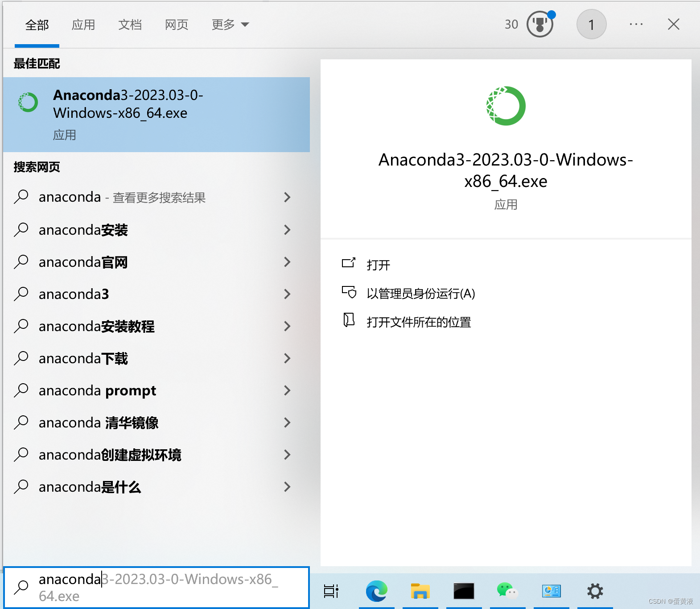The image size is (700, 609).
Task: Click preview title Anaconda3-2023.03-0-Windows-x86_64.exe
Action: point(506,170)
